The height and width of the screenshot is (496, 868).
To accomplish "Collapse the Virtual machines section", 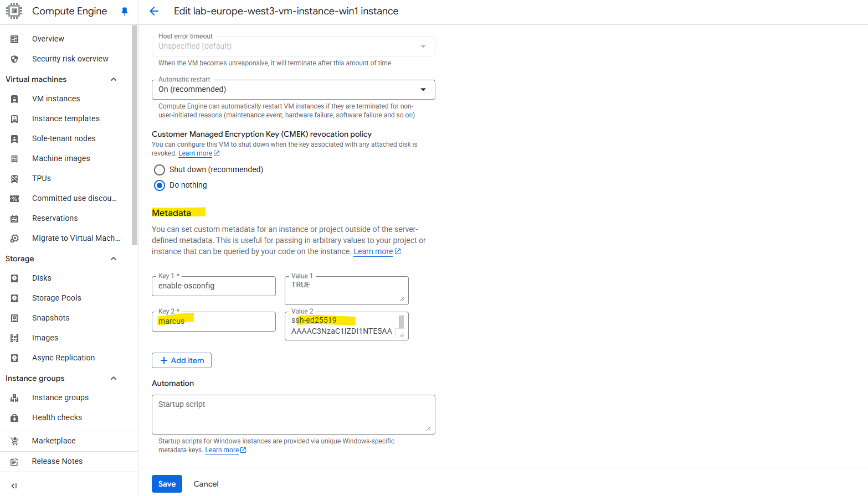I will [x=114, y=79].
